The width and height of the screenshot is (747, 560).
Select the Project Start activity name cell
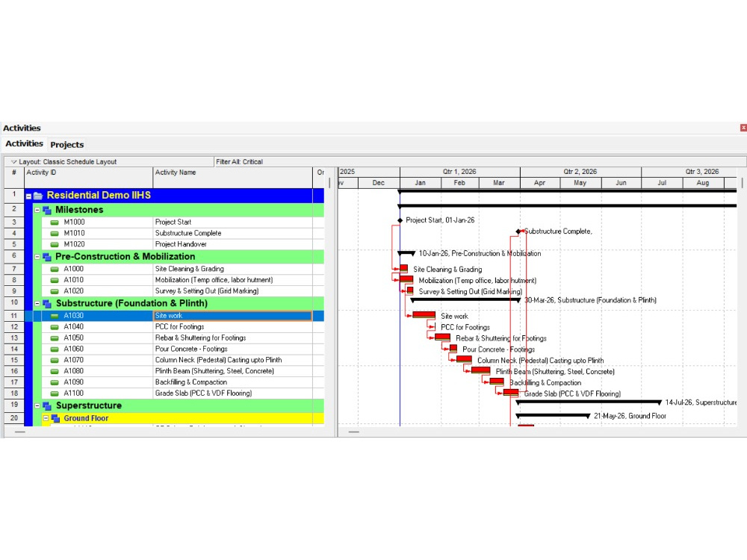pos(232,222)
